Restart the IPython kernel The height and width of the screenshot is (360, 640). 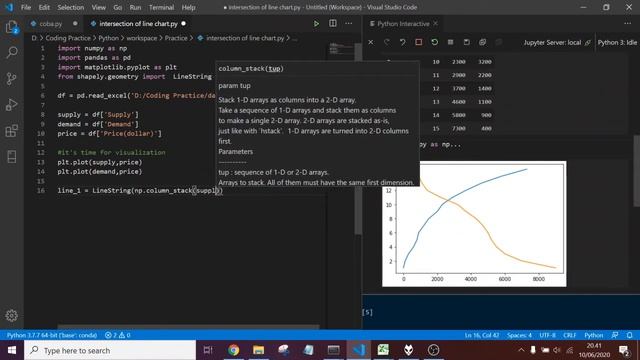tap(434, 42)
